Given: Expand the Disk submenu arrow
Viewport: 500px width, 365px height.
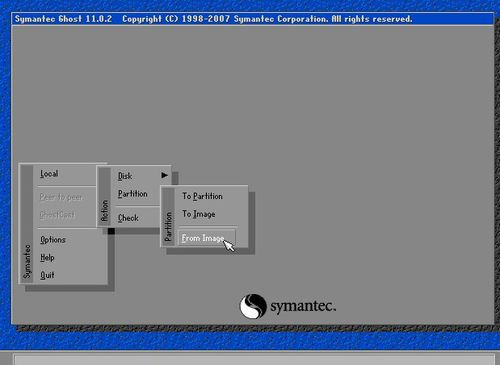Looking at the screenshot, I should click(164, 175).
